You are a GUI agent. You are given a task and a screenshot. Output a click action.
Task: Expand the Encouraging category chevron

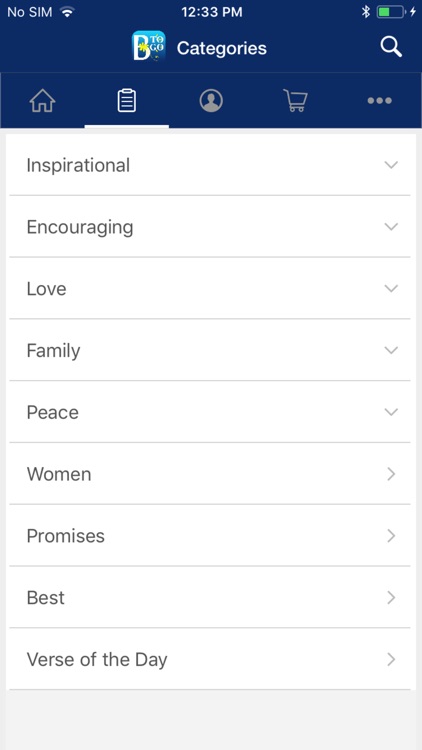[391, 227]
